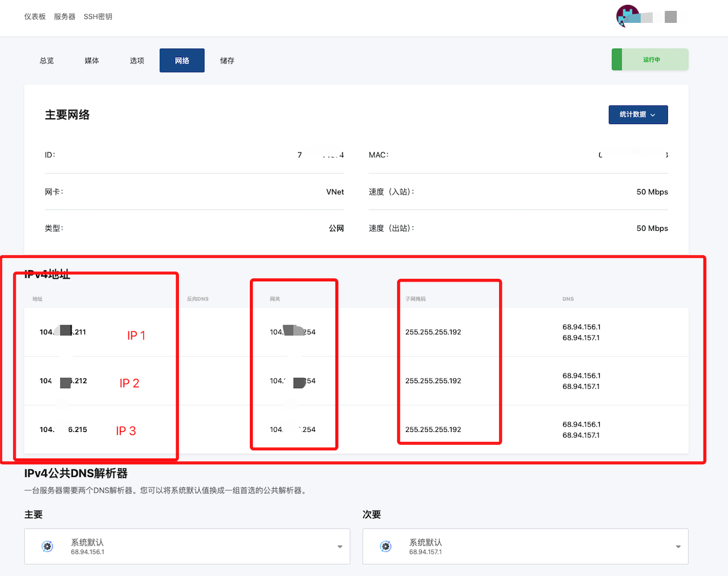Click the grey square beside the username
This screenshot has height=576, width=728.
[671, 17]
